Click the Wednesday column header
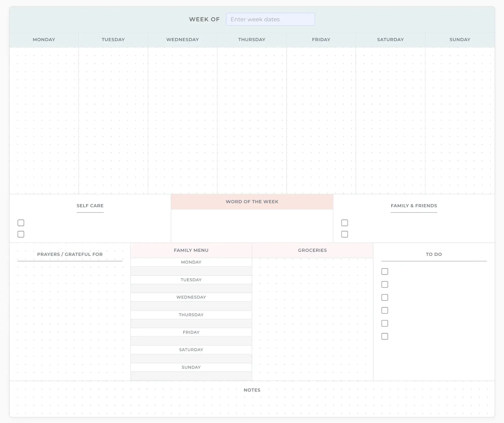Screen dimensions: 504x423 pos(182,40)
